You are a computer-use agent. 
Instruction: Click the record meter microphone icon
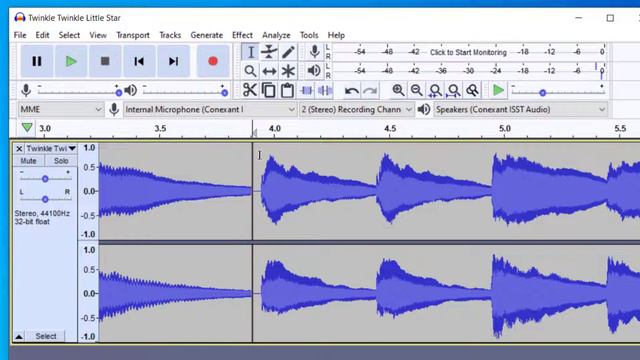(314, 52)
